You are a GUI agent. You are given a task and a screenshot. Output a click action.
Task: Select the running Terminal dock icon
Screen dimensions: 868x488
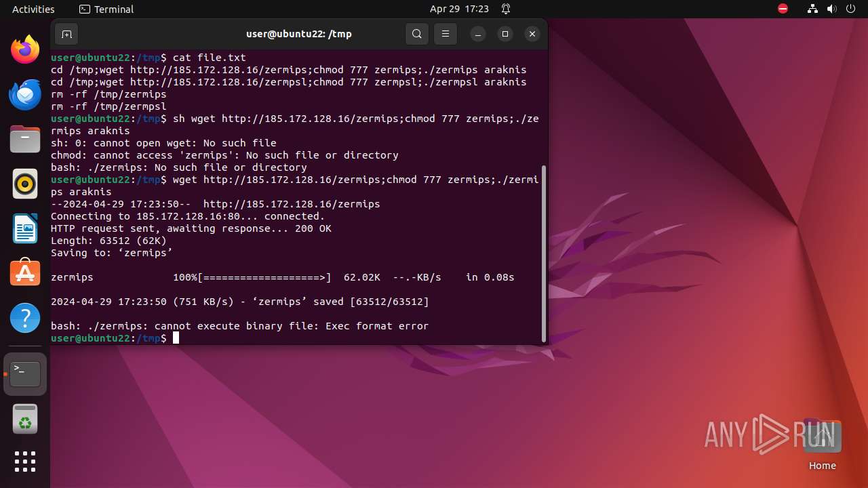(25, 373)
